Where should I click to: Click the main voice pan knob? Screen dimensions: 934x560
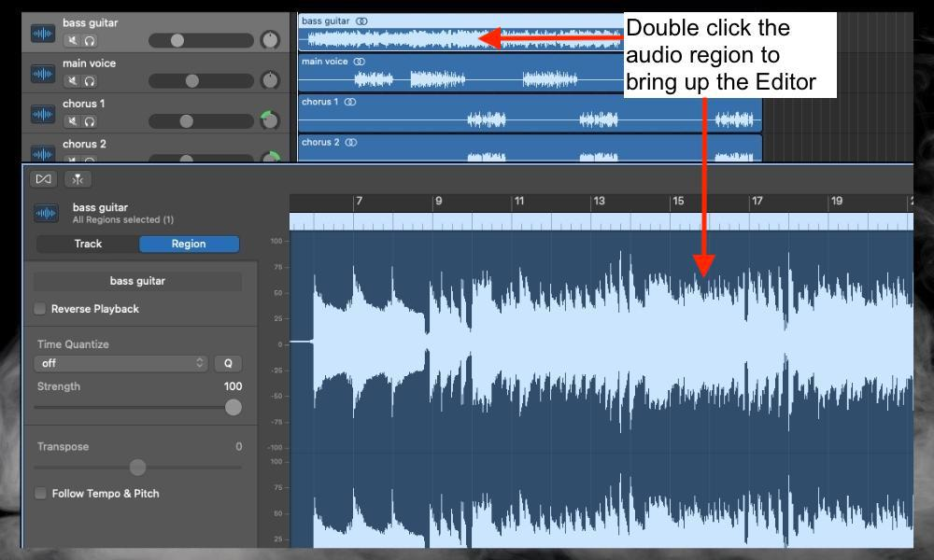pyautogui.click(x=270, y=79)
